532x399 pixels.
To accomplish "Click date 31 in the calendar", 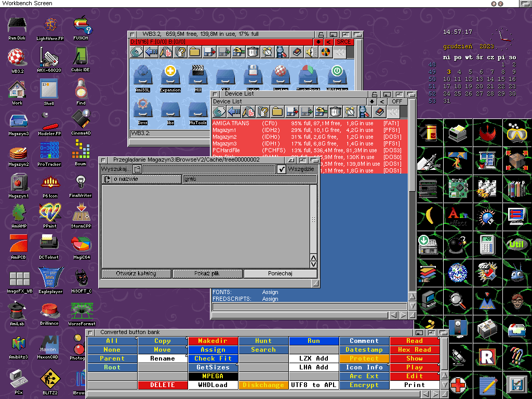I will 447,101.
